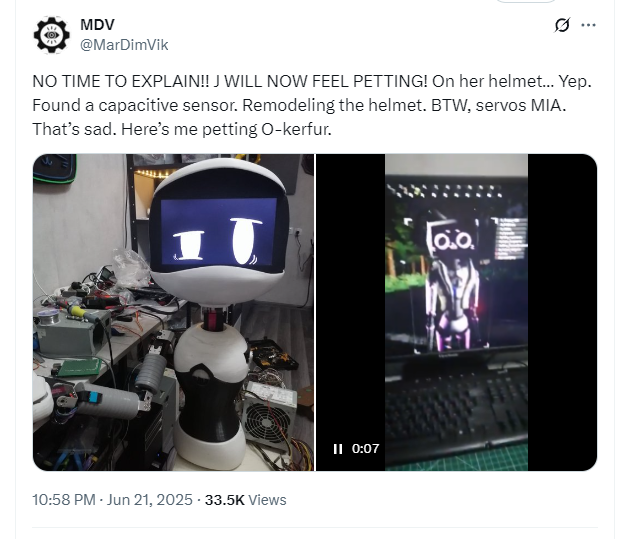Click the Jun 21, 2025 date

coord(150,500)
